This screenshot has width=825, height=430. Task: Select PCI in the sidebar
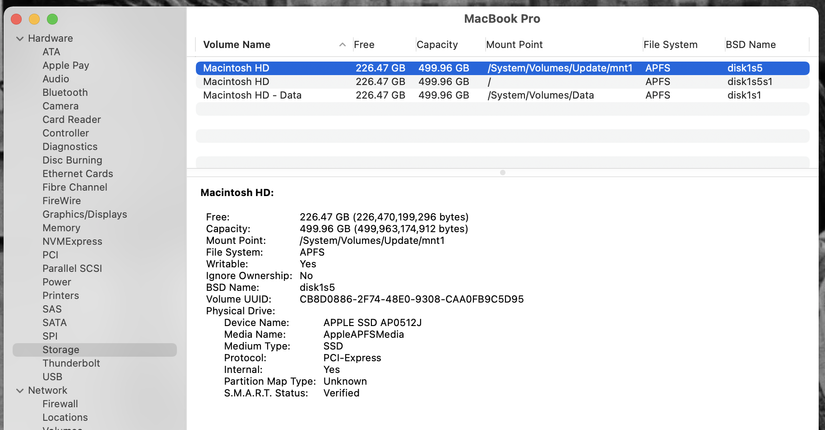51,255
